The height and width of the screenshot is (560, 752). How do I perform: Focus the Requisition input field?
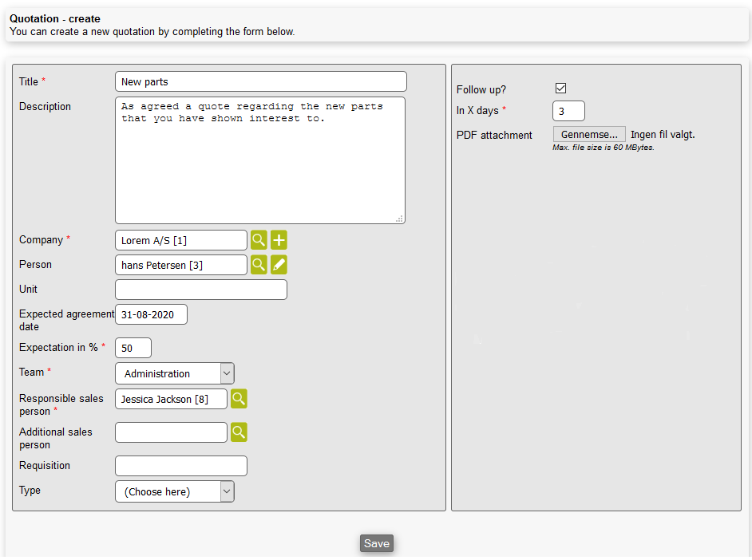(181, 466)
